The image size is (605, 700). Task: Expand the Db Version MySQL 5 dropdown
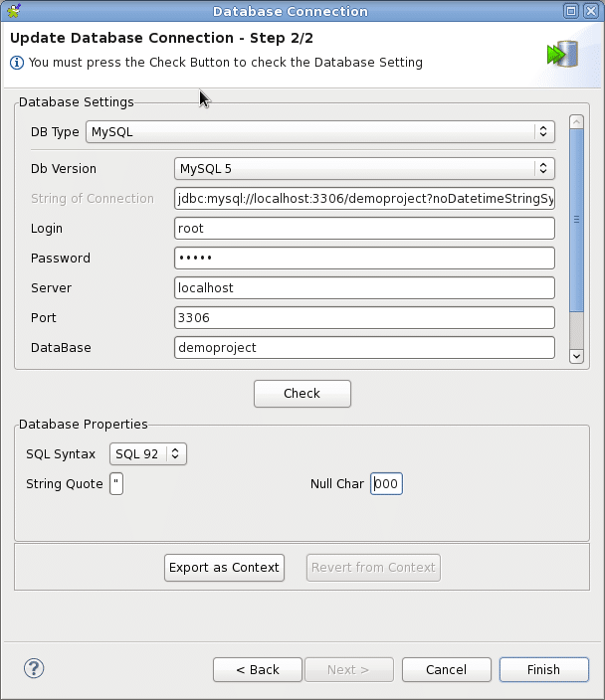coord(364,168)
